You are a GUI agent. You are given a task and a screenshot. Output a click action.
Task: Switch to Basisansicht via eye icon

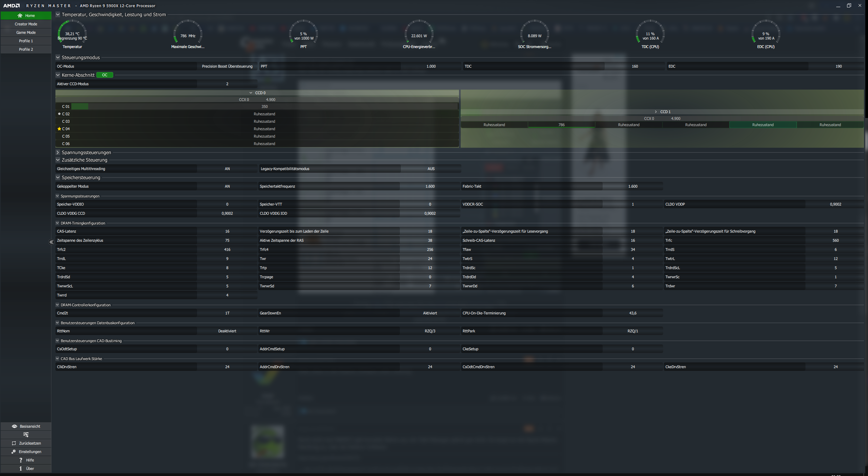(14, 426)
